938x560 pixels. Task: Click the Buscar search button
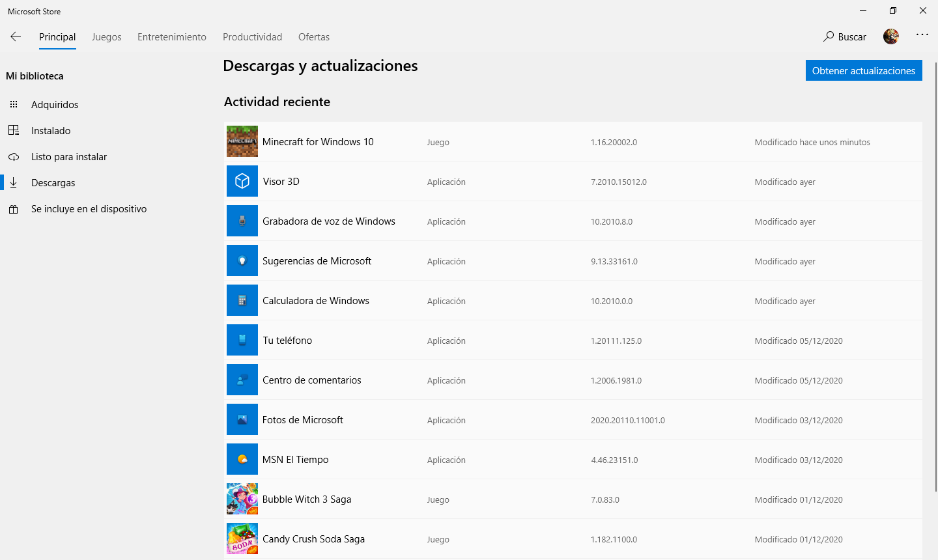pyautogui.click(x=845, y=37)
